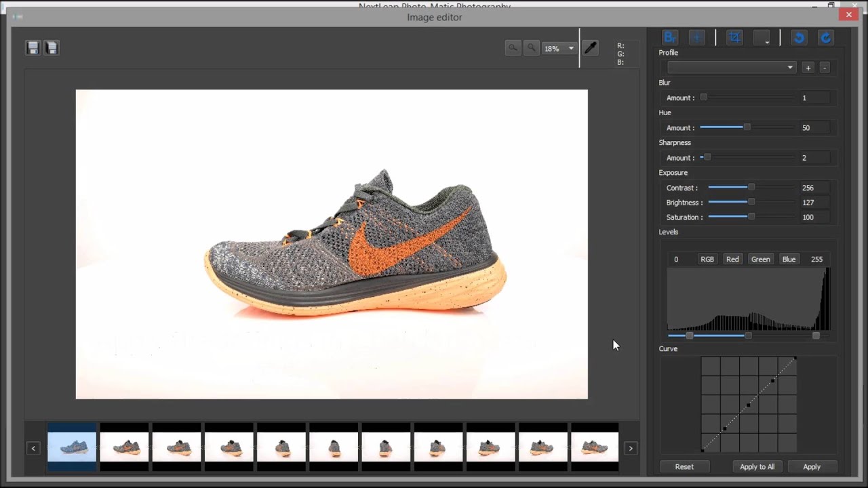Remove profile with the minus button
868x488 pixels.
[825, 68]
